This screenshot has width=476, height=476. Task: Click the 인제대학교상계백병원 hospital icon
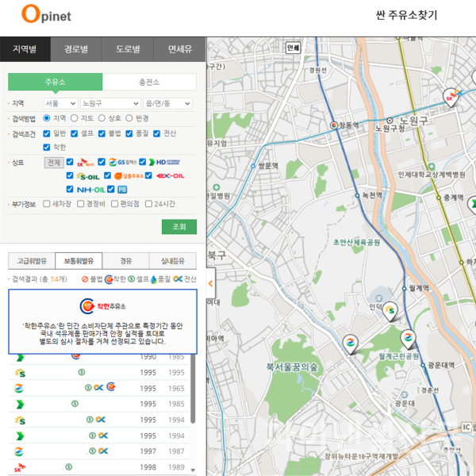[x=432, y=167]
